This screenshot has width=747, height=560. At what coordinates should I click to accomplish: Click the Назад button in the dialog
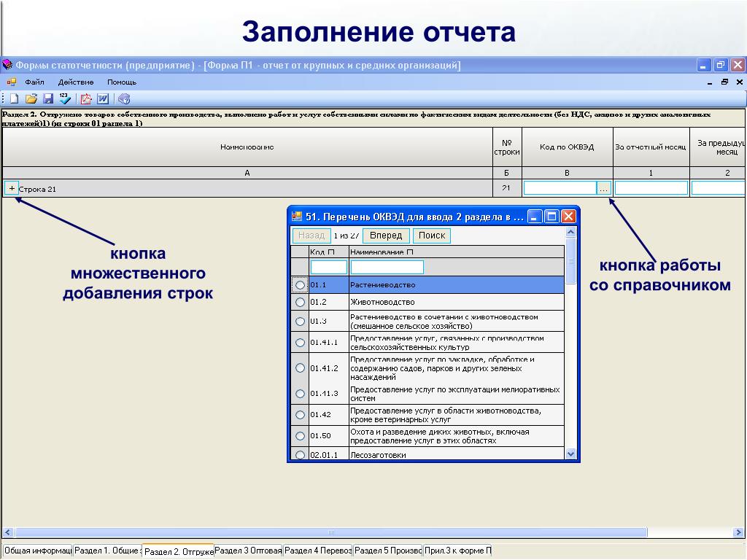pos(311,236)
